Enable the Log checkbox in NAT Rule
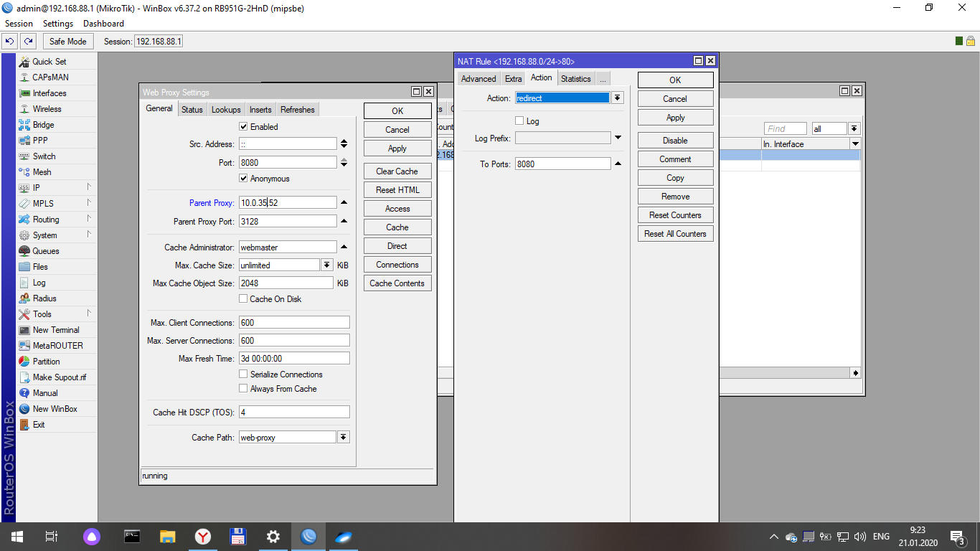980x551 pixels. (519, 121)
